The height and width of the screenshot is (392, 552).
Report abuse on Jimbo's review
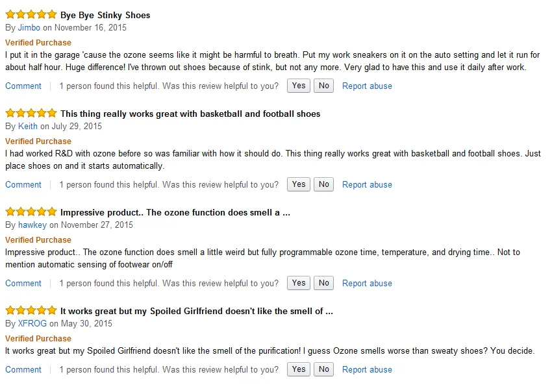tap(367, 86)
